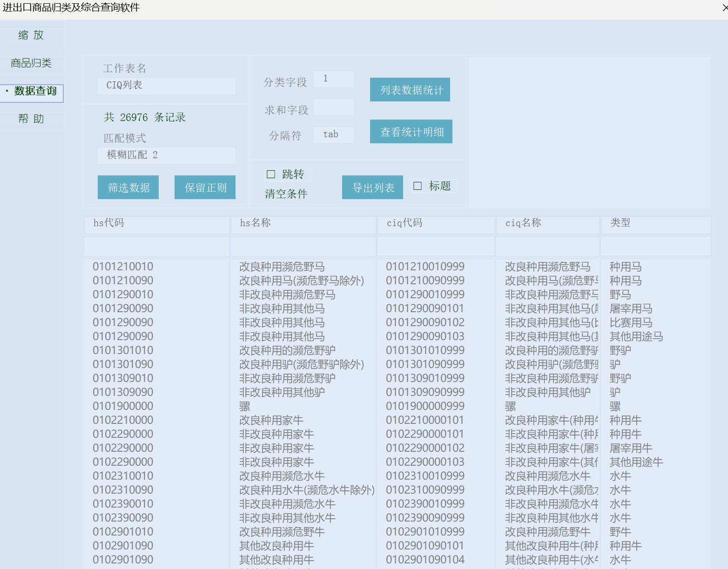Focus the 求和字段 input field
The height and width of the screenshot is (569, 728).
pos(334,107)
